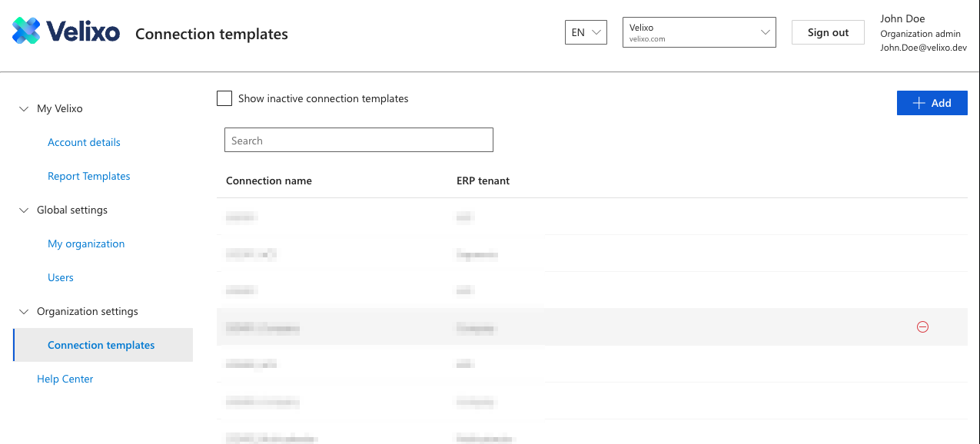980x444 pixels.
Task: Click the John.Doe@velixo.dev email text
Action: coord(923,48)
